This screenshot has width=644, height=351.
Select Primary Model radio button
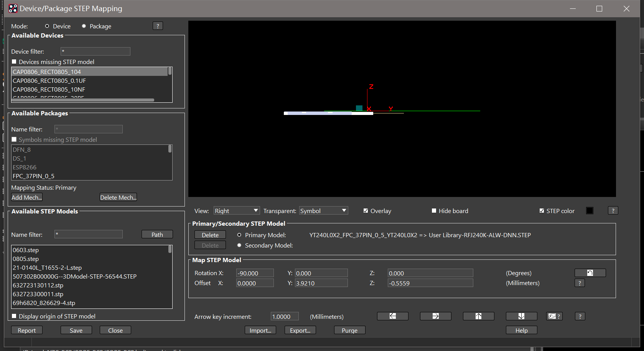click(x=239, y=235)
